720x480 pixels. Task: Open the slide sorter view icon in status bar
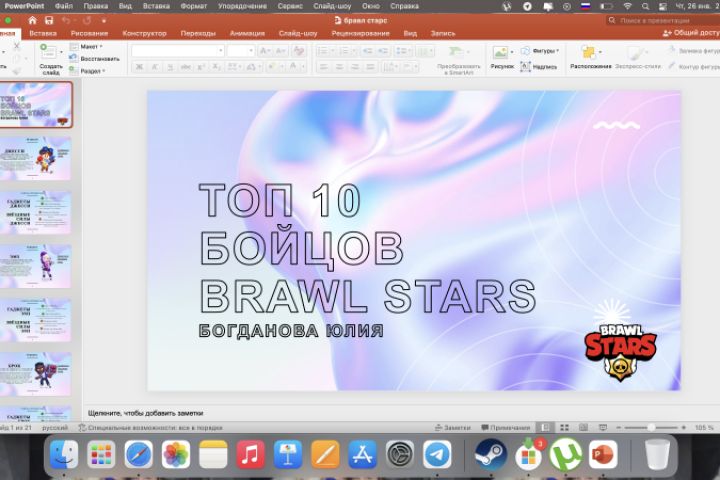pyautogui.click(x=564, y=428)
